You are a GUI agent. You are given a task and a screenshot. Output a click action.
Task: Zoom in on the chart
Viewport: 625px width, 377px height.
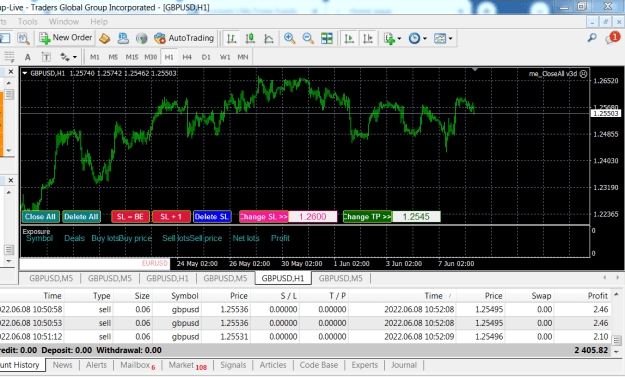tap(289, 38)
